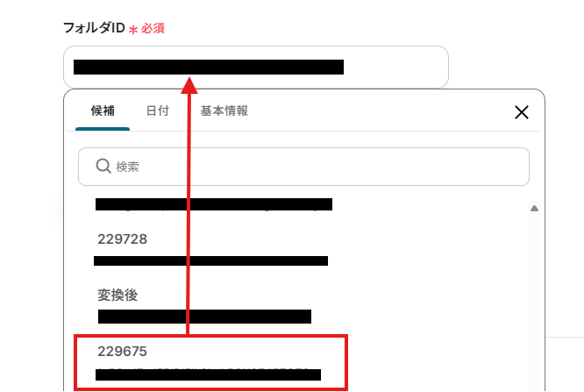This screenshot has height=392, width=584.
Task: Select the first redacted candidate entry
Action: pos(214,204)
